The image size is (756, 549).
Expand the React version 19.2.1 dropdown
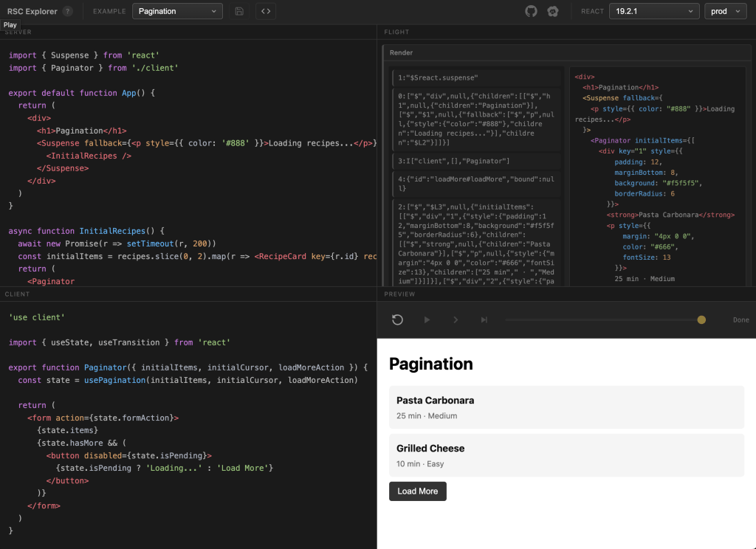click(x=654, y=11)
